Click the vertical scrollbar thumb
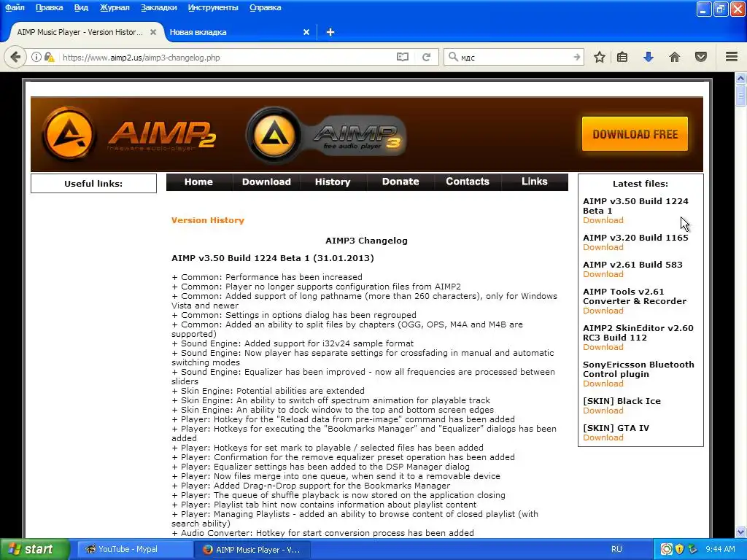Image resolution: width=747 pixels, height=560 pixels. (x=741, y=96)
